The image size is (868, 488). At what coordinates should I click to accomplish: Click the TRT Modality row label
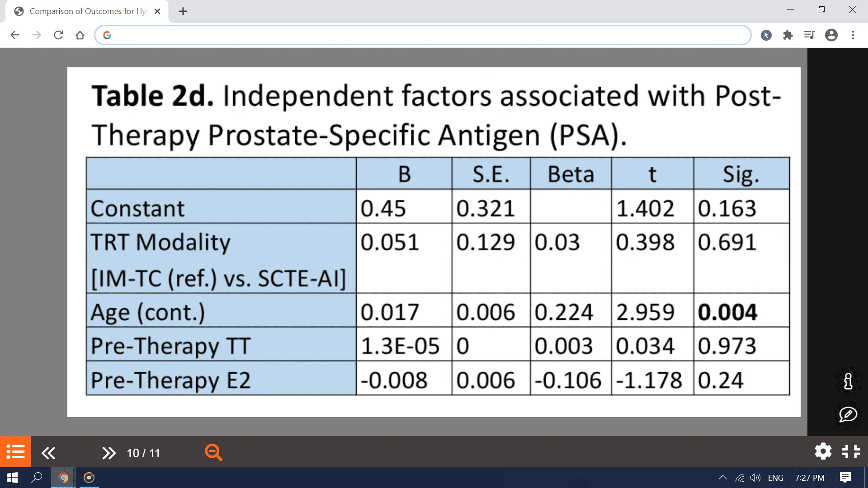pos(160,243)
